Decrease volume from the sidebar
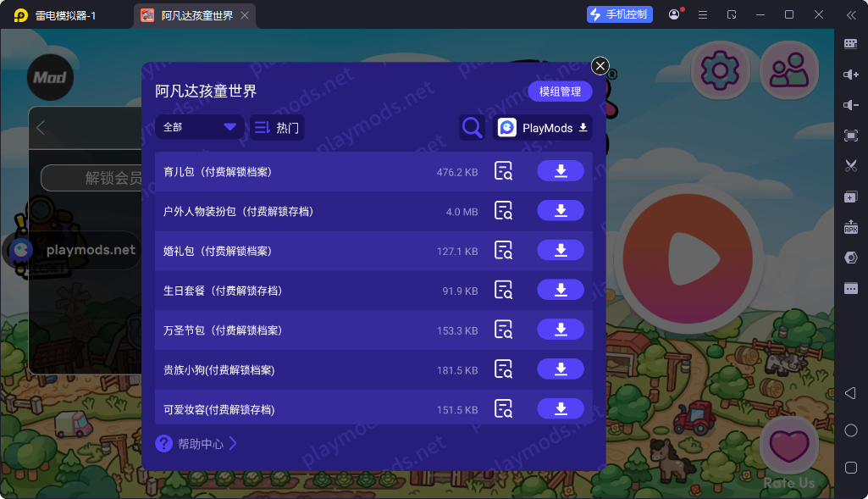Screen dimensions: 868x499 (x=851, y=105)
